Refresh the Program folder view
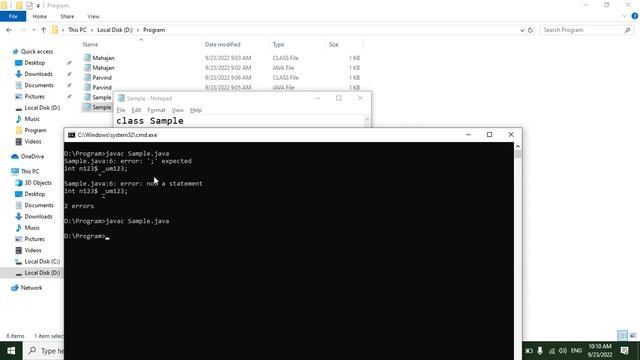This screenshot has height=360, width=640. coord(530,30)
